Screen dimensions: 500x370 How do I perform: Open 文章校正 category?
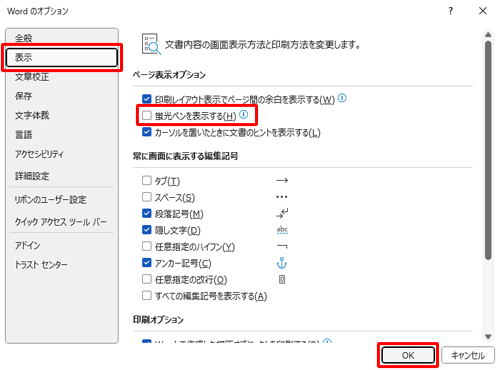[62, 77]
